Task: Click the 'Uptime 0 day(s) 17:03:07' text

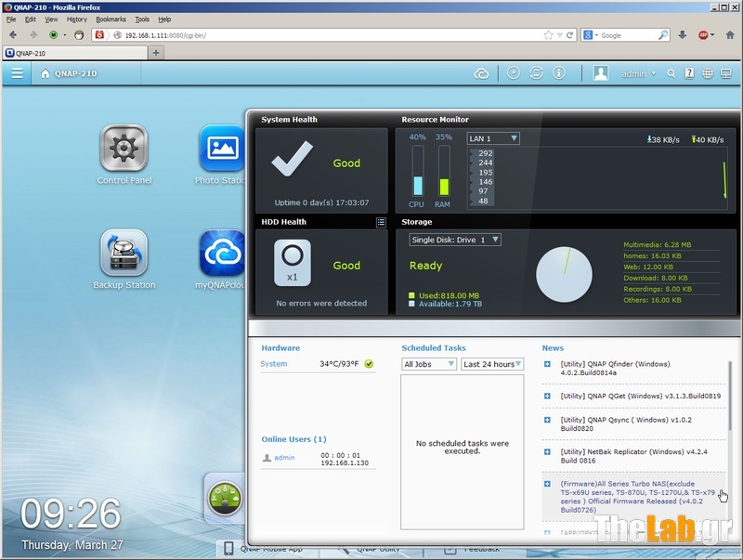Action: pyautogui.click(x=321, y=202)
